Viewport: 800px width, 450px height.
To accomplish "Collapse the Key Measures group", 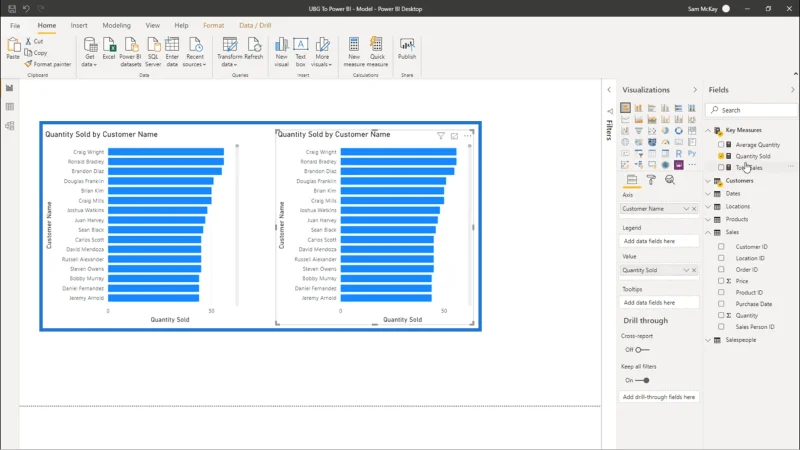I will [708, 130].
